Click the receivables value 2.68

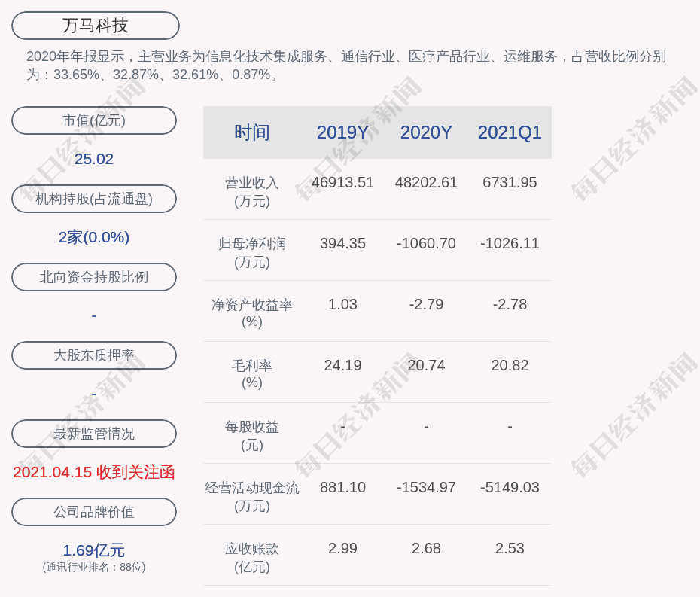pyautogui.click(x=426, y=548)
